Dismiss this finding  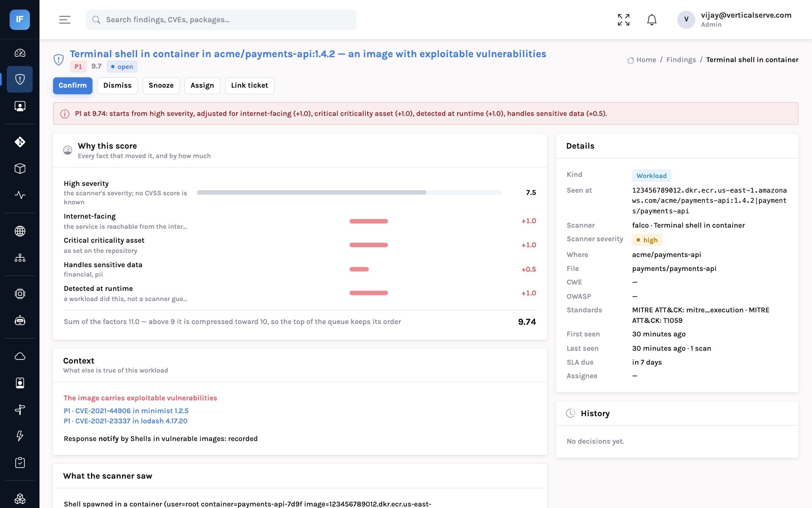(x=117, y=85)
